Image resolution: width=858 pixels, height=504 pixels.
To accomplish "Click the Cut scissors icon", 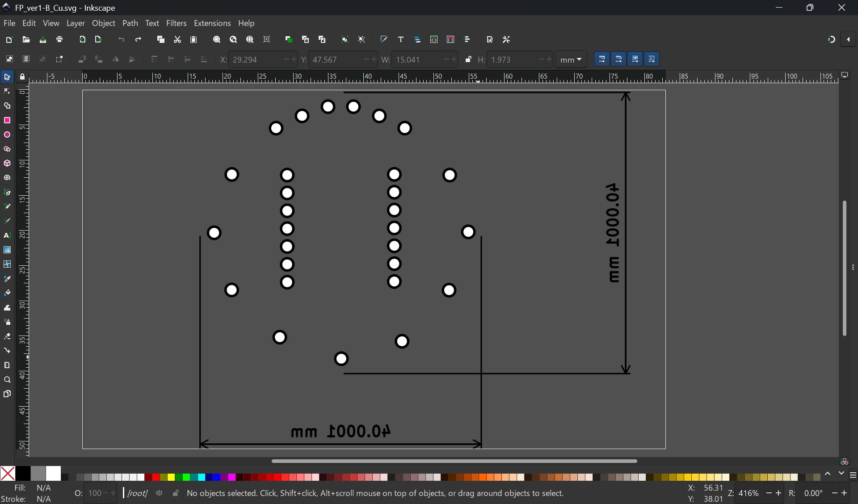I will (177, 40).
